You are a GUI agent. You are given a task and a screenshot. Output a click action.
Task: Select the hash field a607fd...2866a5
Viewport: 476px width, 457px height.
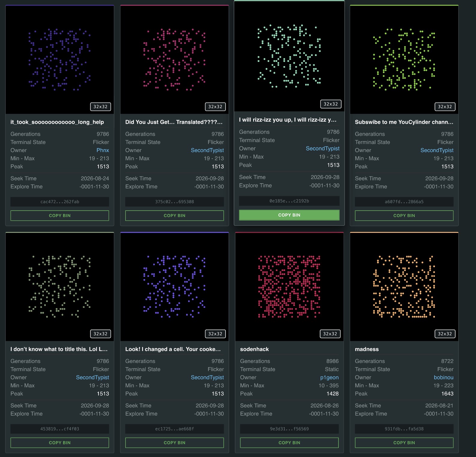click(404, 202)
